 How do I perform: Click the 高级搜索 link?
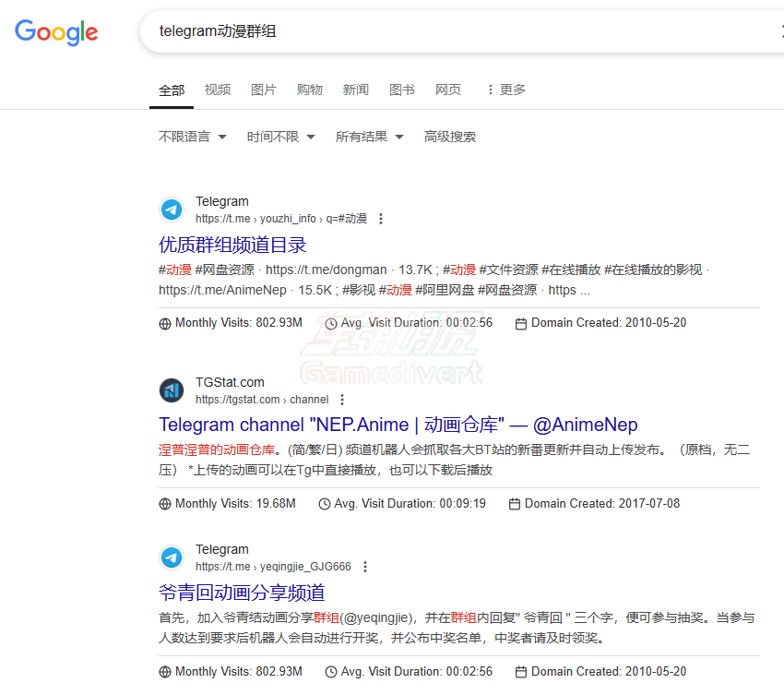pos(450,137)
